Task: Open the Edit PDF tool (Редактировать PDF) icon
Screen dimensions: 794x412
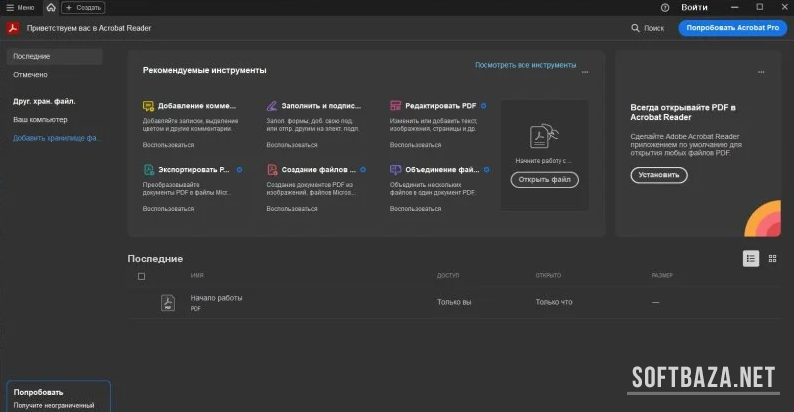Action: [x=396, y=106]
